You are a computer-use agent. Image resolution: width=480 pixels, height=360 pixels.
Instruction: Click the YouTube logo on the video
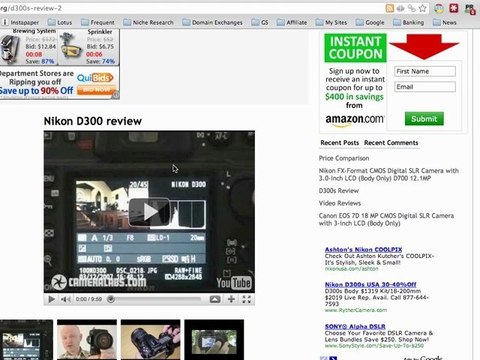pyautogui.click(x=234, y=283)
